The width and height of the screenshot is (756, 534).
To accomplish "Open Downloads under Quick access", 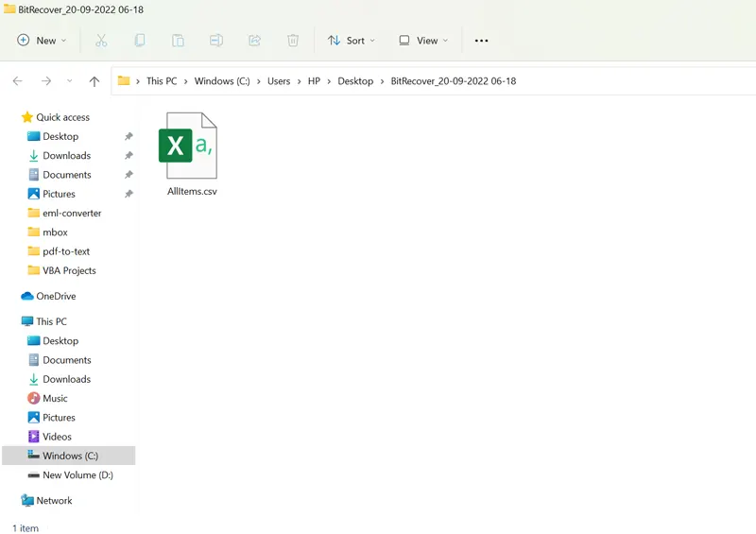I will tap(66, 156).
